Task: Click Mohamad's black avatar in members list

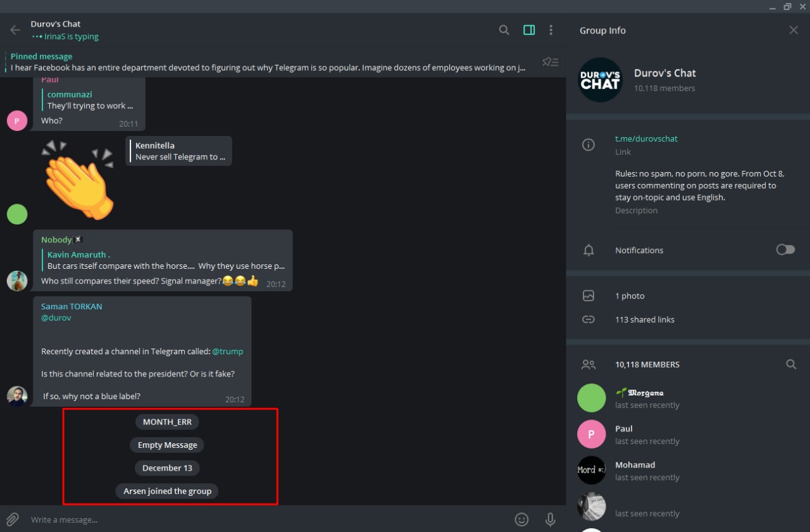Action: pos(592,470)
